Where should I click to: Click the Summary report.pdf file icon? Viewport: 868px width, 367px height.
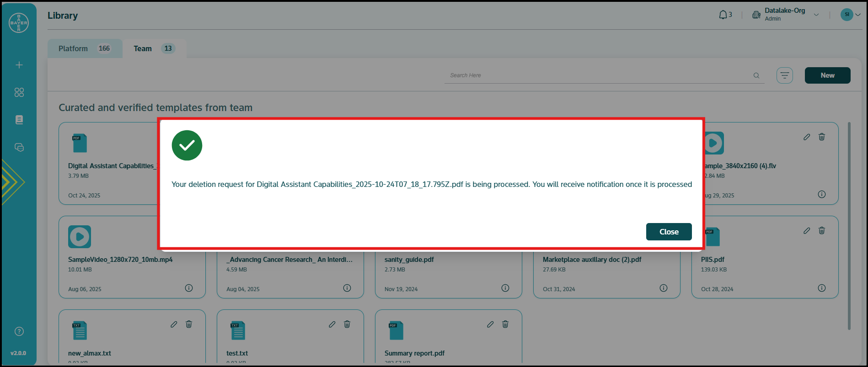(x=396, y=330)
